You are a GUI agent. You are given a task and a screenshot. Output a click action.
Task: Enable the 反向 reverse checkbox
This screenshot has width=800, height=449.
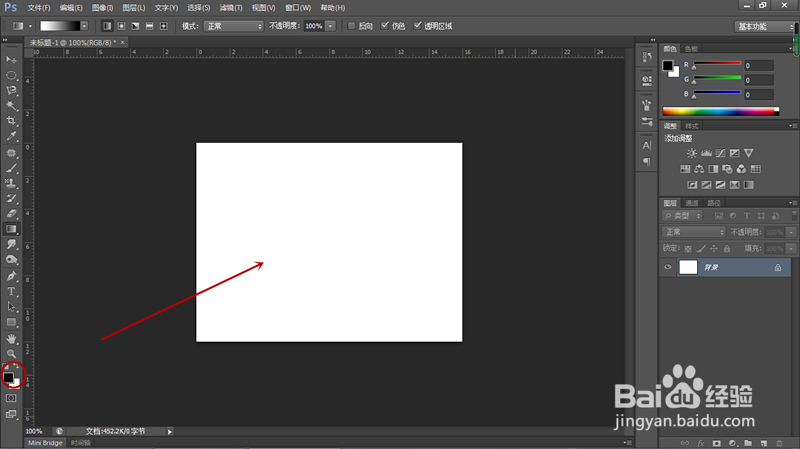[352, 26]
